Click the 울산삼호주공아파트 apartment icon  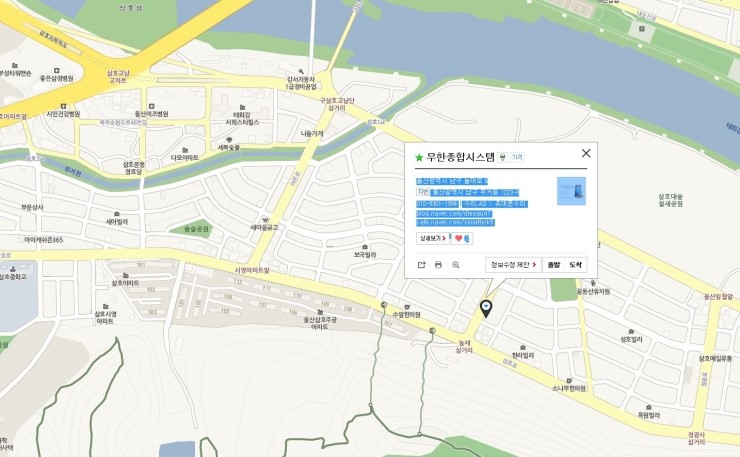(x=320, y=312)
